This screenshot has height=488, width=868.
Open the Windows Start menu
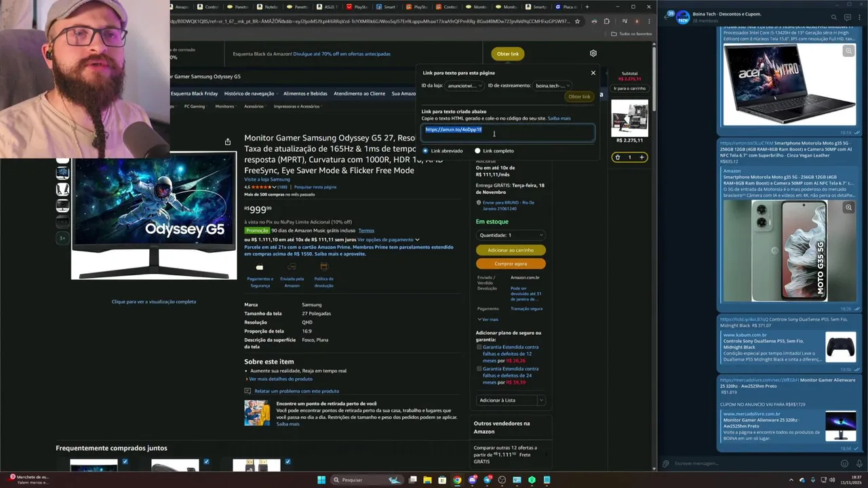(x=321, y=480)
